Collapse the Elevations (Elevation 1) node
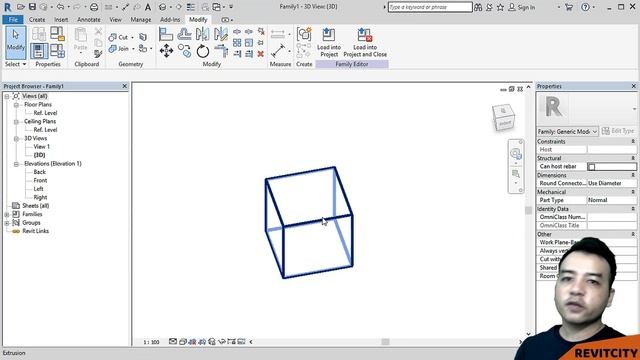 click(x=16, y=164)
